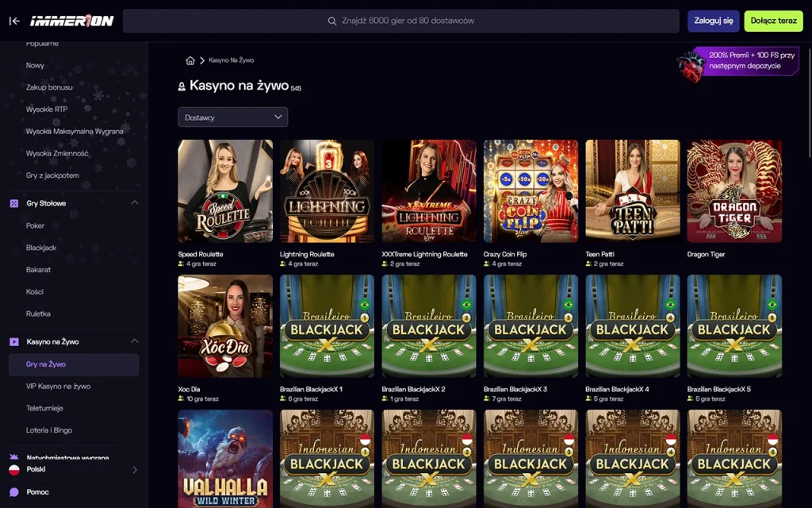
Task: Click the Polish flag icon
Action: click(x=14, y=470)
